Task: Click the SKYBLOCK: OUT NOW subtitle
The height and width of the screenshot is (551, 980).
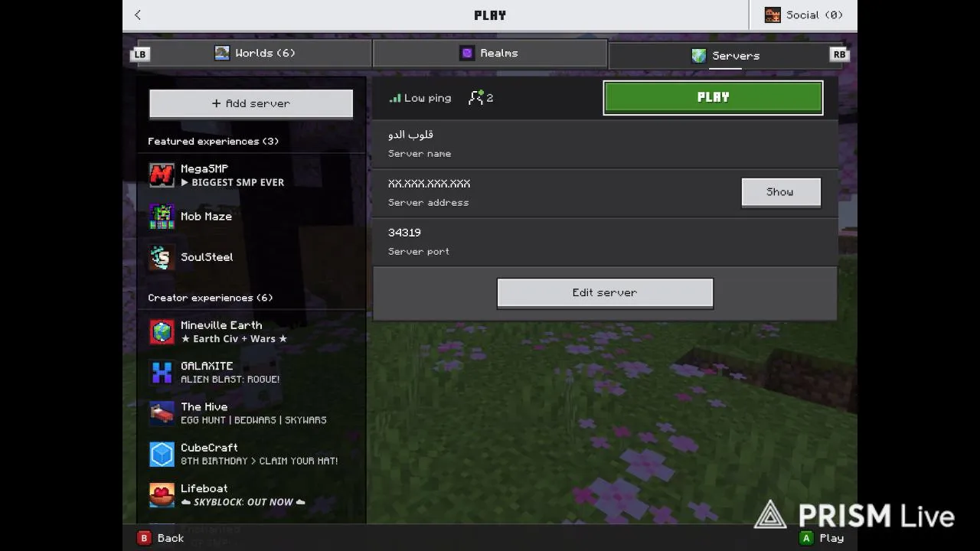Action: pyautogui.click(x=243, y=502)
